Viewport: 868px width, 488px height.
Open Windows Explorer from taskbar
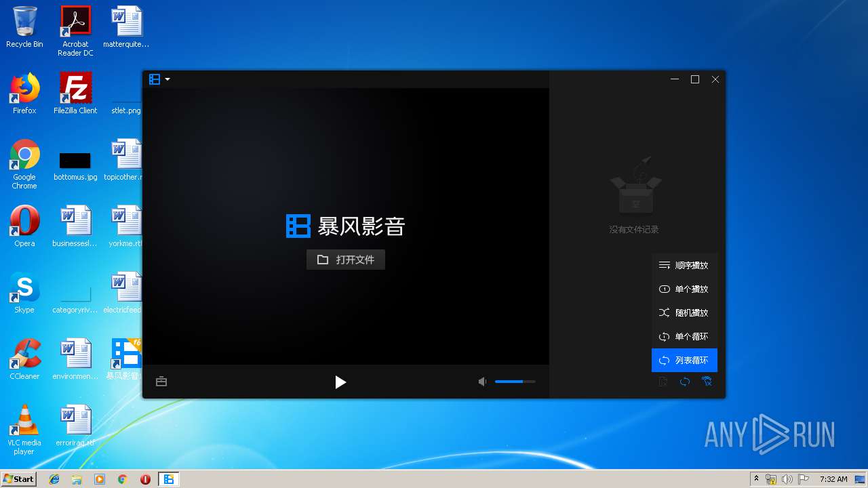point(77,479)
